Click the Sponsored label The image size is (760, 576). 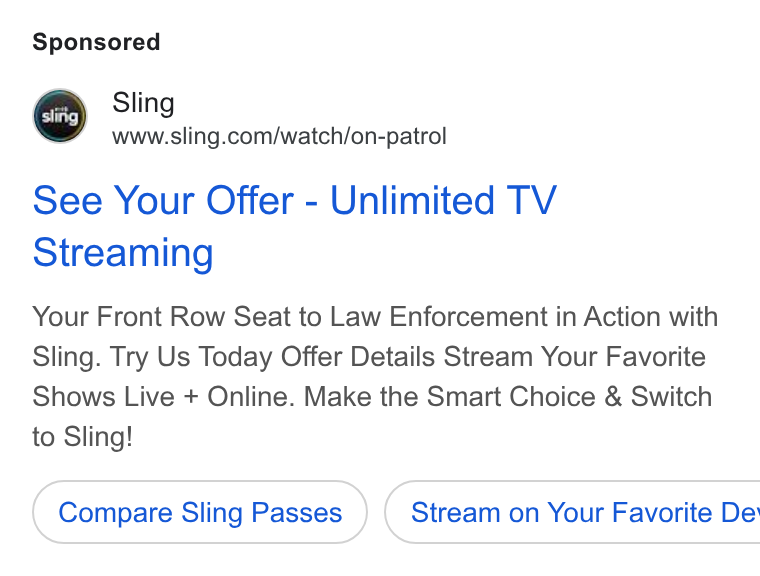[96, 42]
